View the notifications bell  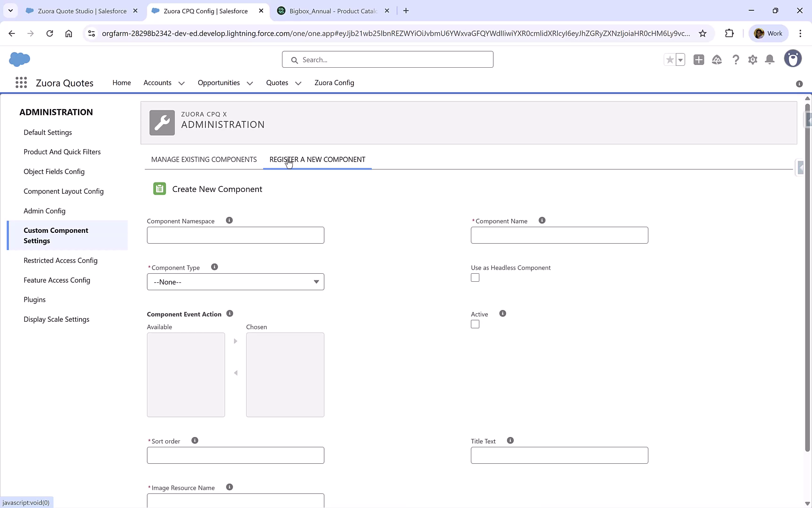pyautogui.click(x=770, y=60)
